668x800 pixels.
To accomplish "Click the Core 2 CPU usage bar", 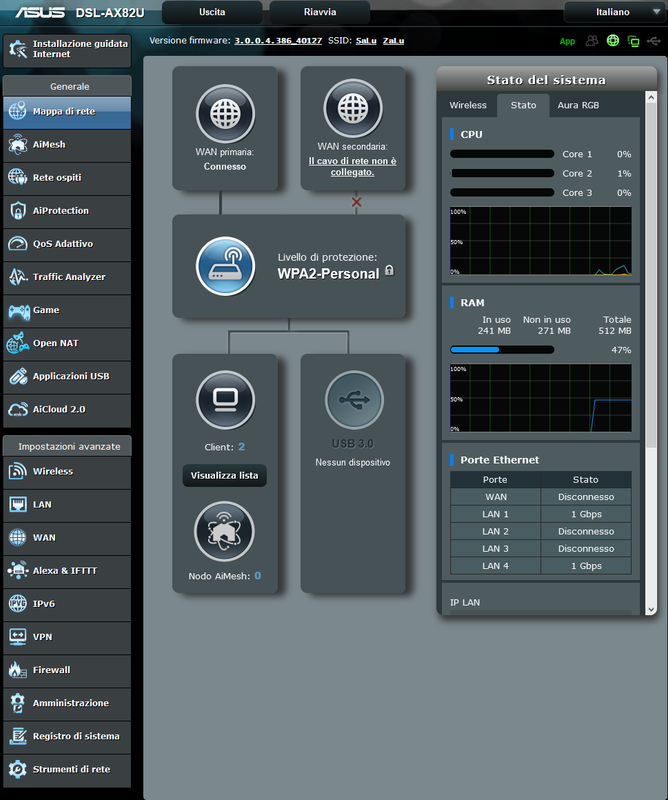I will pos(502,173).
